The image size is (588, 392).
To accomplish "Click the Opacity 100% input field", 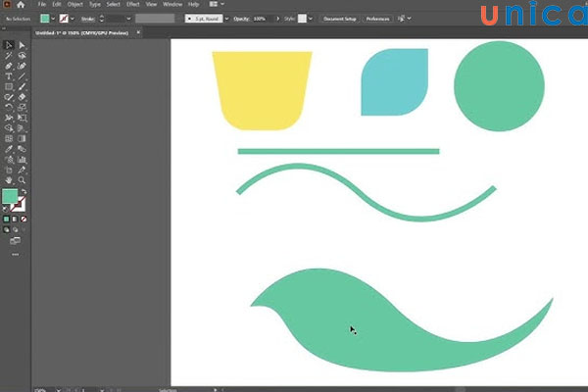I will click(x=260, y=19).
